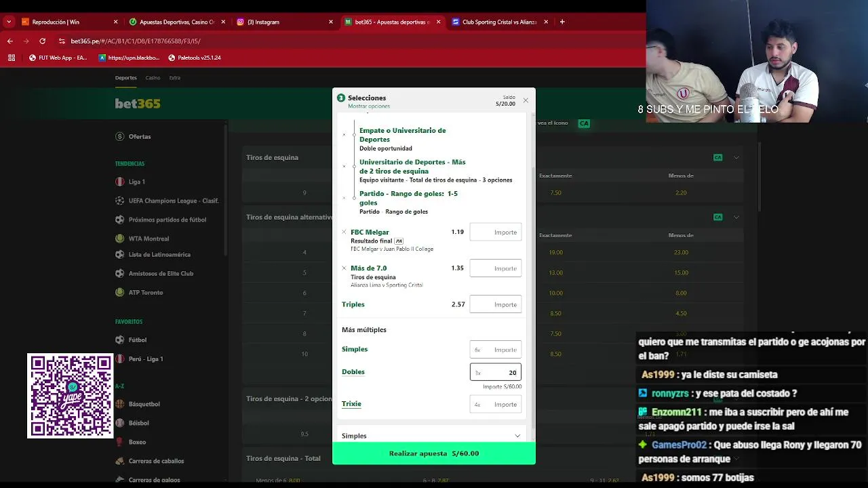Collapse the Tiros de esquina alternativos market
Viewport: 868px width, 488px height.
coord(736,217)
